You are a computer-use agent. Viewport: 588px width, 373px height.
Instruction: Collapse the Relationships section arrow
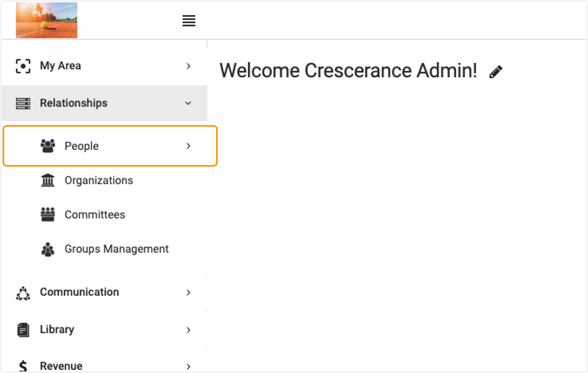(x=188, y=103)
